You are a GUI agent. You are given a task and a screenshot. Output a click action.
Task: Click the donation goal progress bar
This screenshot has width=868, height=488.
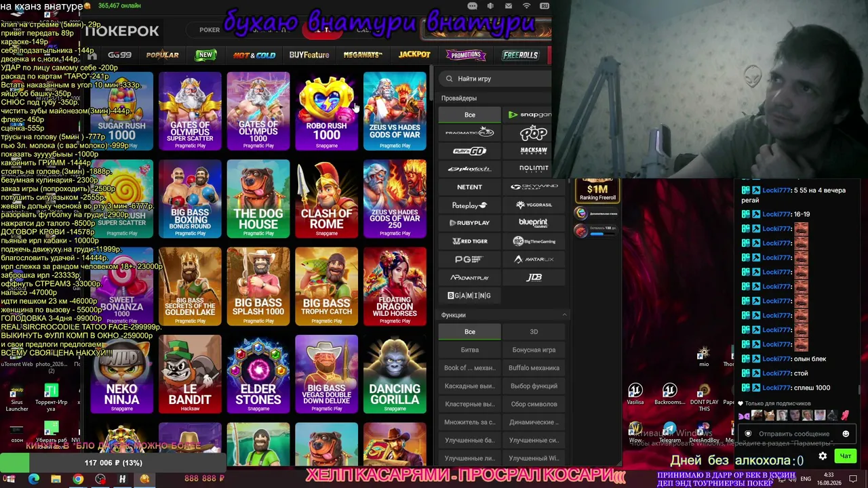tap(113, 463)
